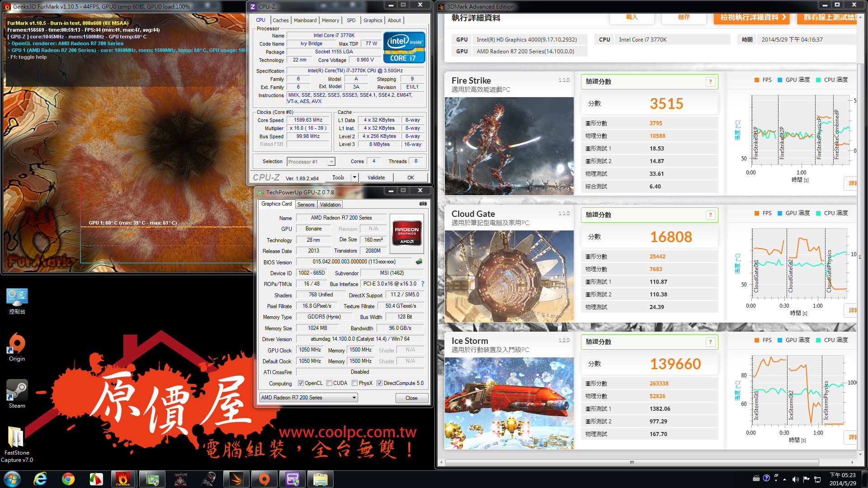
Task: Switch to the Caches tab in CPU-Z
Action: point(280,20)
